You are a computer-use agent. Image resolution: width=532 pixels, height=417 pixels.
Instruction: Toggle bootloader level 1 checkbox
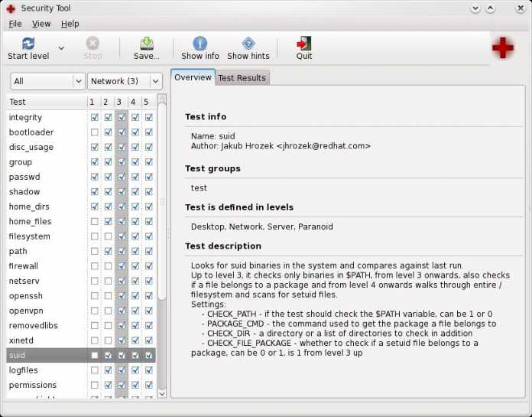95,132
